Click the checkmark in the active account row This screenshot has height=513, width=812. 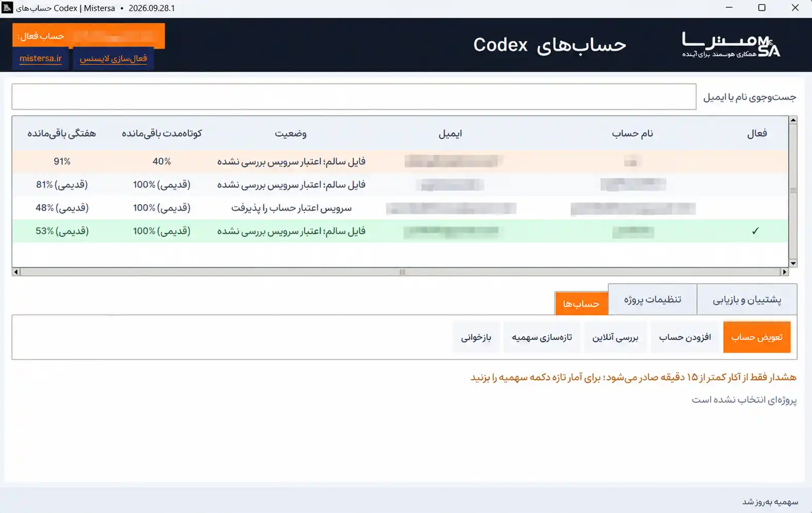tap(755, 231)
